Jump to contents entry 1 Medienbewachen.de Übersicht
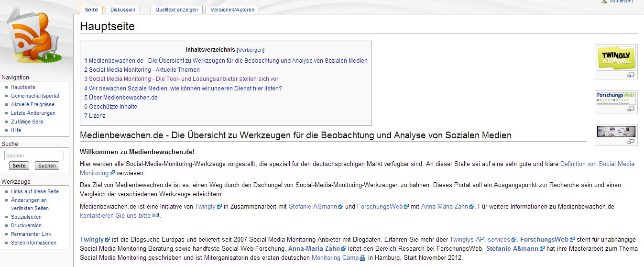 click(x=226, y=61)
